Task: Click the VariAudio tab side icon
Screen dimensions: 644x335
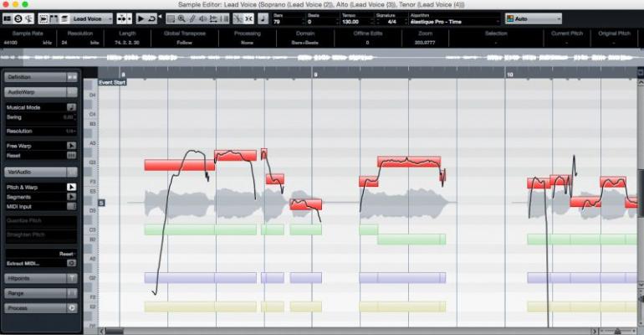Action: 72,172
